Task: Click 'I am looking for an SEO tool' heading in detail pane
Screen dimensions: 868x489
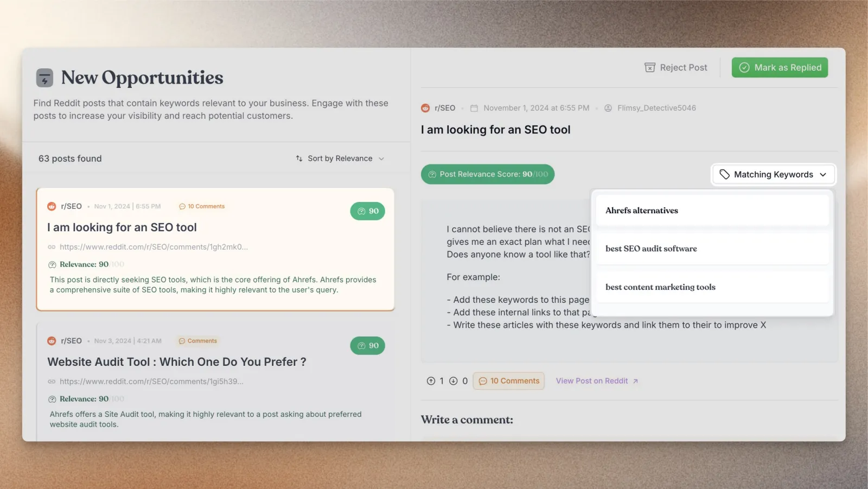Action: 496,130
